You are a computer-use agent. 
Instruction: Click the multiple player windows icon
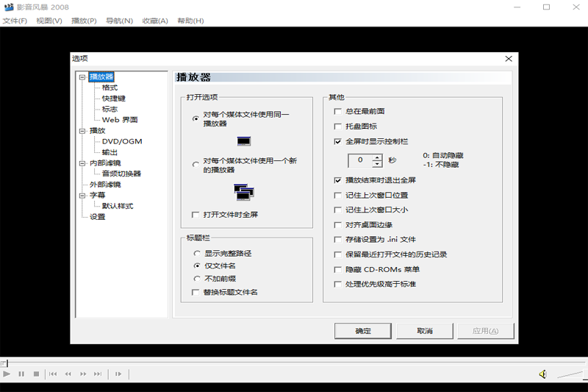244,192
